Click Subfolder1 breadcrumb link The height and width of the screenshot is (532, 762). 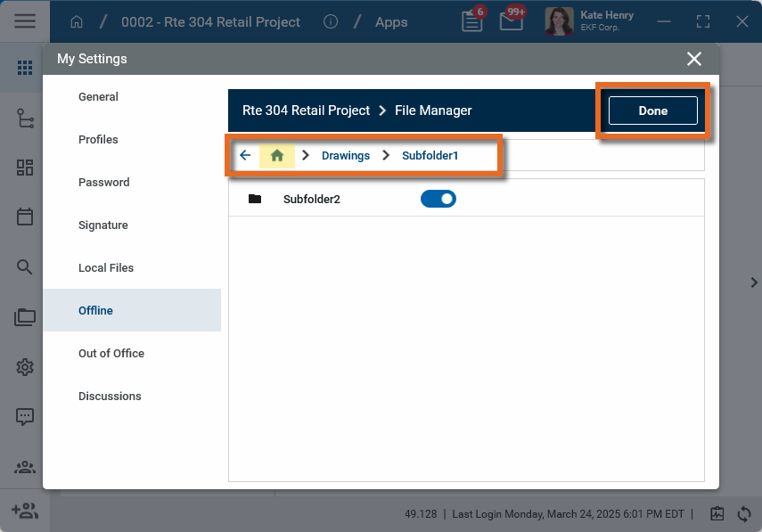click(x=430, y=155)
